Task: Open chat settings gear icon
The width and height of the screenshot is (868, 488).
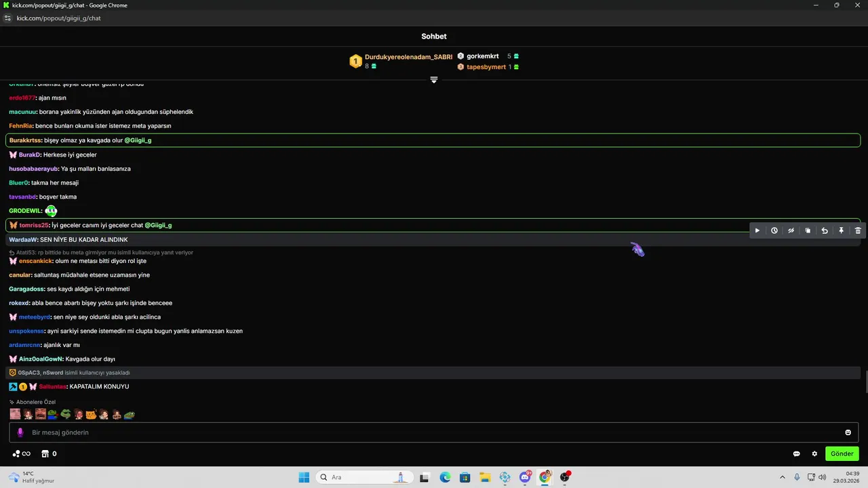Action: [815, 453]
